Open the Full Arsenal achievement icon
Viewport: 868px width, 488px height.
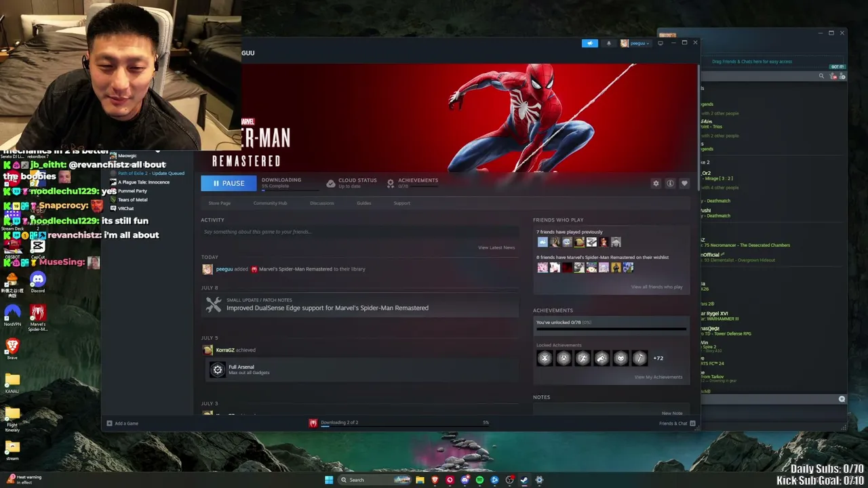[x=217, y=369]
